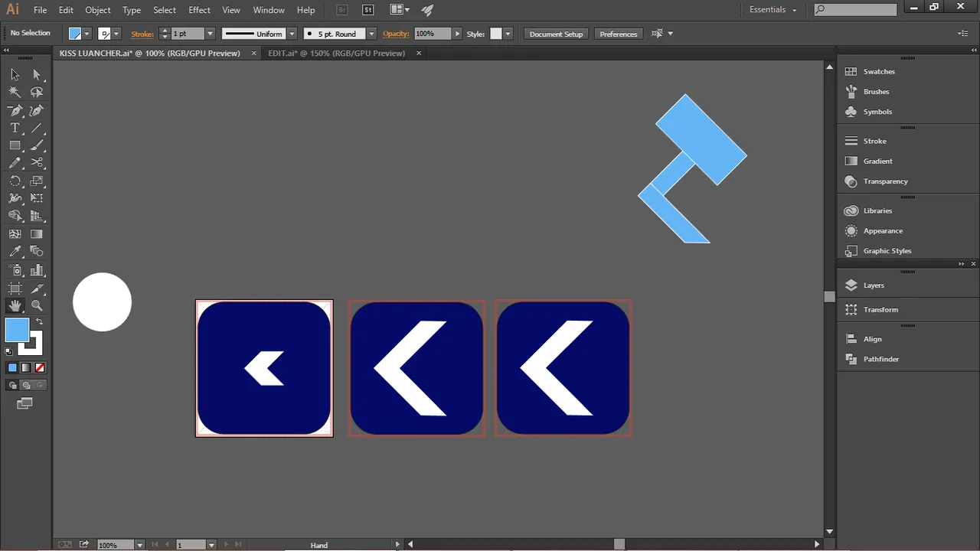The image size is (980, 551).
Task: Click the horizontal scrollbar thumb
Action: pyautogui.click(x=619, y=544)
